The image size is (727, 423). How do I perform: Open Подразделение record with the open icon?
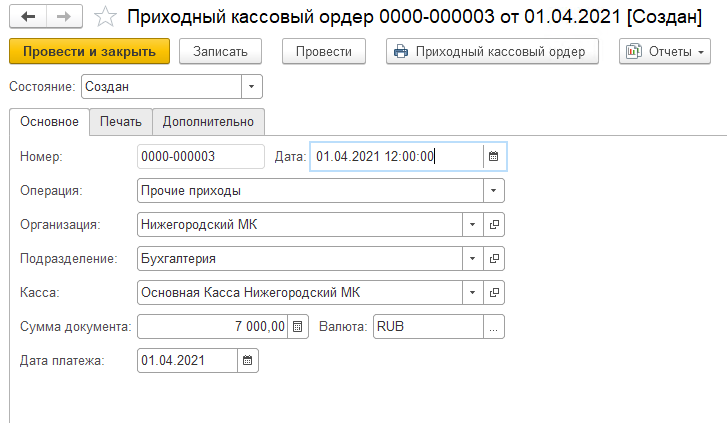tap(494, 258)
